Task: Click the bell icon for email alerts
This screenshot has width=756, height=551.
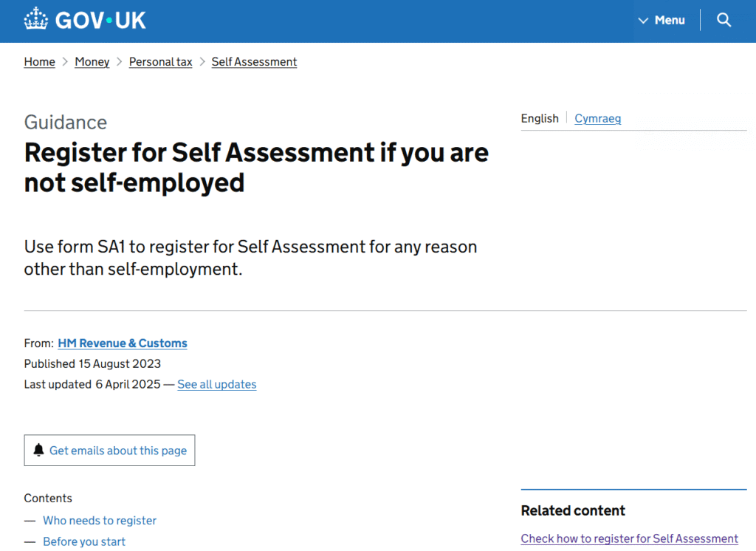Action: [39, 451]
